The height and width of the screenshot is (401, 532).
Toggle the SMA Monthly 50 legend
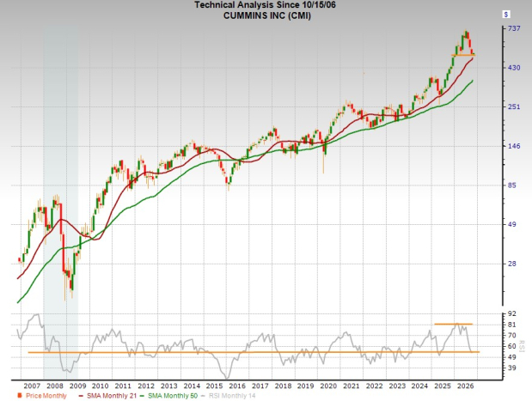click(x=168, y=396)
